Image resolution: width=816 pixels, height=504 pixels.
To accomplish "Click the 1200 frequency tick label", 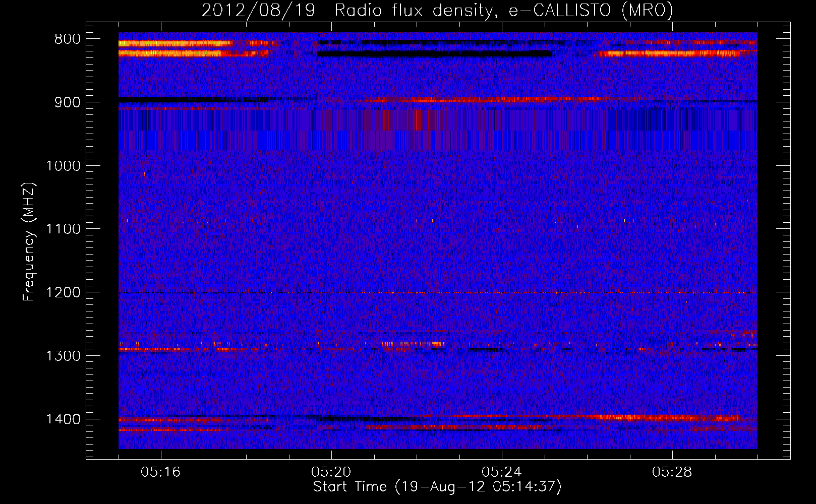I will [x=63, y=293].
